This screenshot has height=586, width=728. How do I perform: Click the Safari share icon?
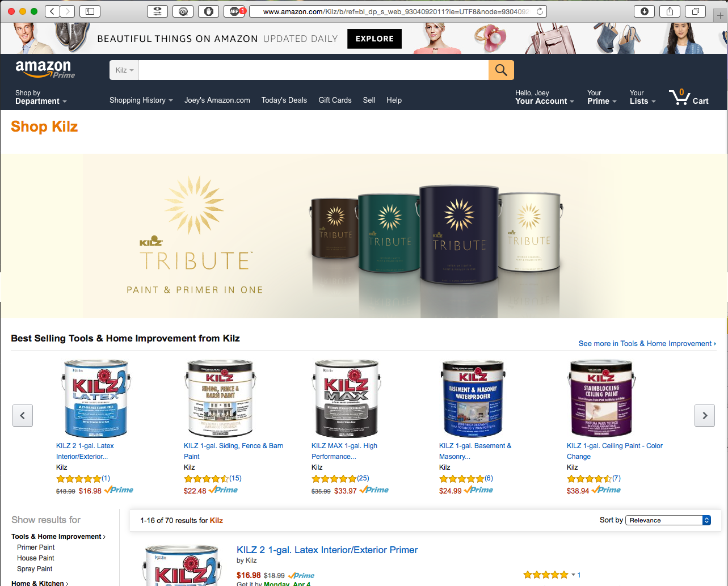pyautogui.click(x=670, y=11)
